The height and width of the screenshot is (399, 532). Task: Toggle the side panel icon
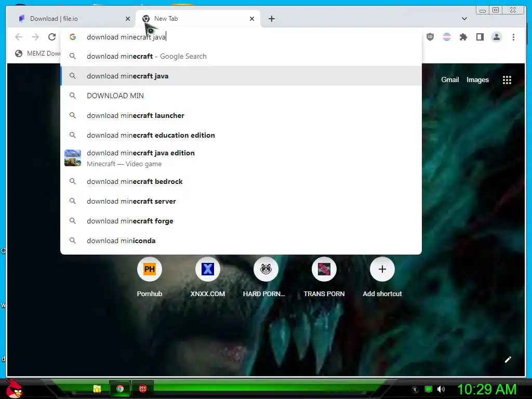(x=480, y=37)
